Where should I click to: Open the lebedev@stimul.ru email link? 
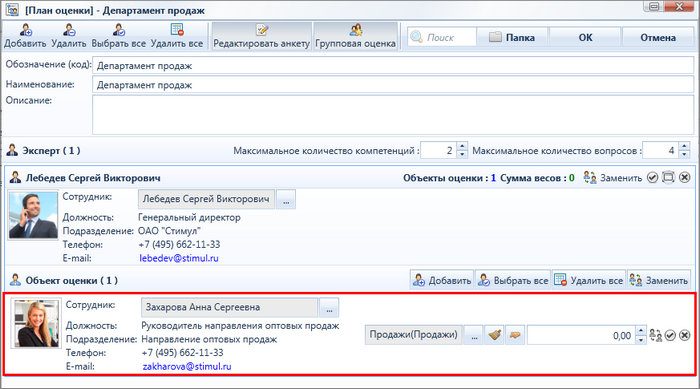point(179,258)
